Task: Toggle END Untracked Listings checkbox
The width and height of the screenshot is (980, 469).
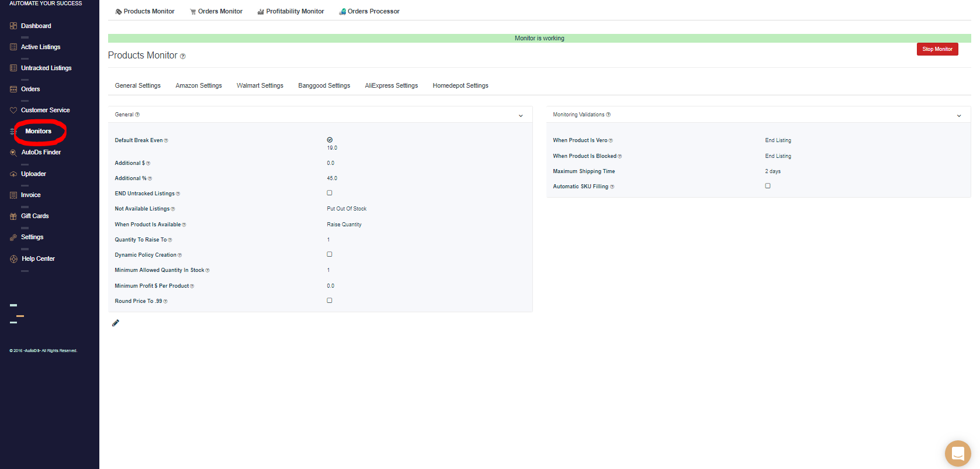Action: (330, 193)
